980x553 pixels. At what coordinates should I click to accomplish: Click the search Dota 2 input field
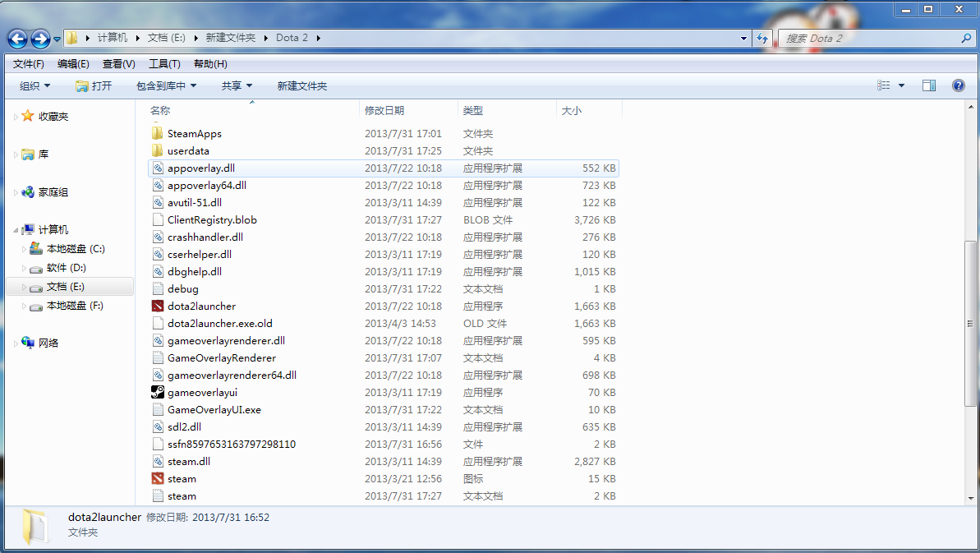click(x=869, y=38)
